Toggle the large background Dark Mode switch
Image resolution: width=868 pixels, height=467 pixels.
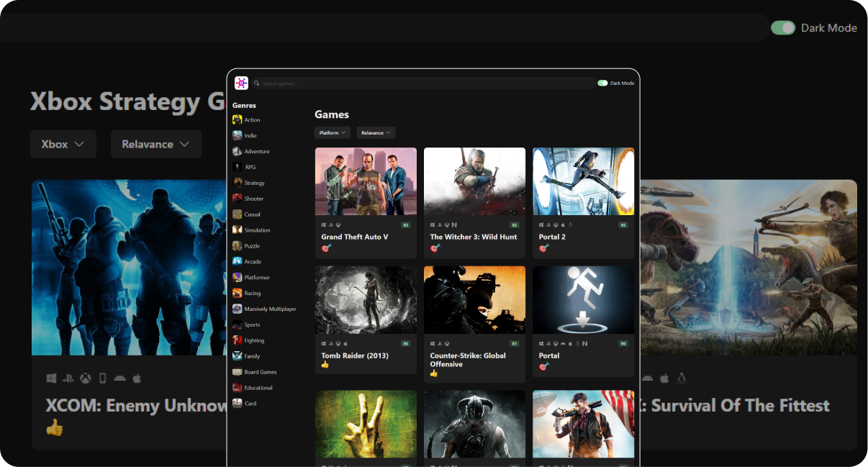coord(782,28)
